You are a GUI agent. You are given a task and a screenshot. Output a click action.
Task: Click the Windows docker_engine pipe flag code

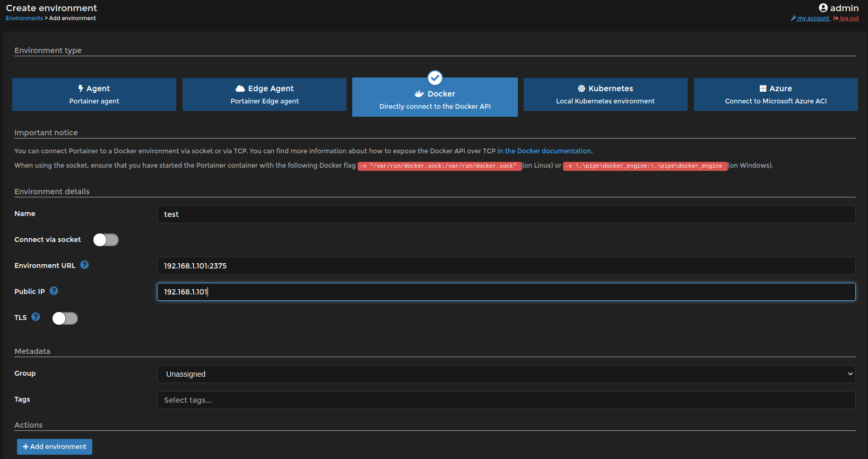(645, 166)
